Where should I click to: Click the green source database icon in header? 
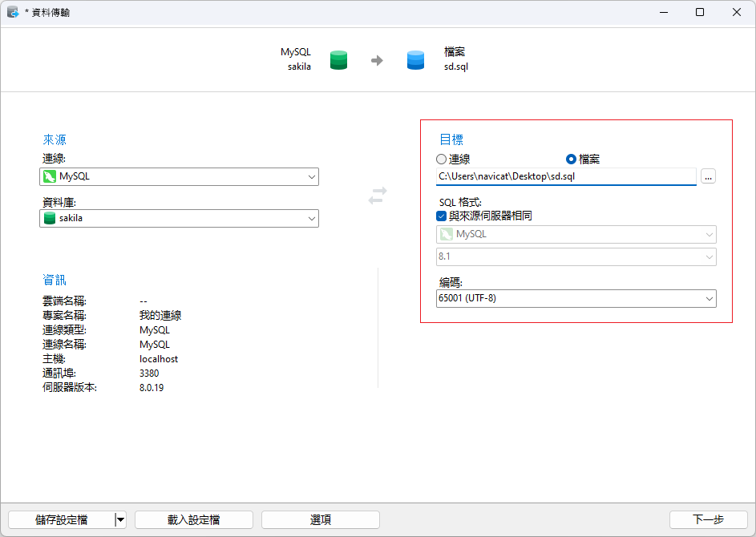pos(338,60)
